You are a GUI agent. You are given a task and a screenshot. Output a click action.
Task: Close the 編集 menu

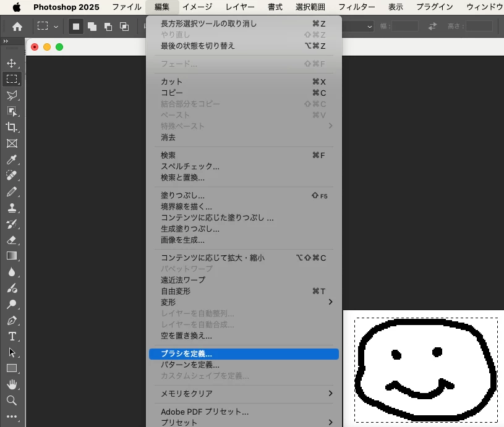pos(161,7)
